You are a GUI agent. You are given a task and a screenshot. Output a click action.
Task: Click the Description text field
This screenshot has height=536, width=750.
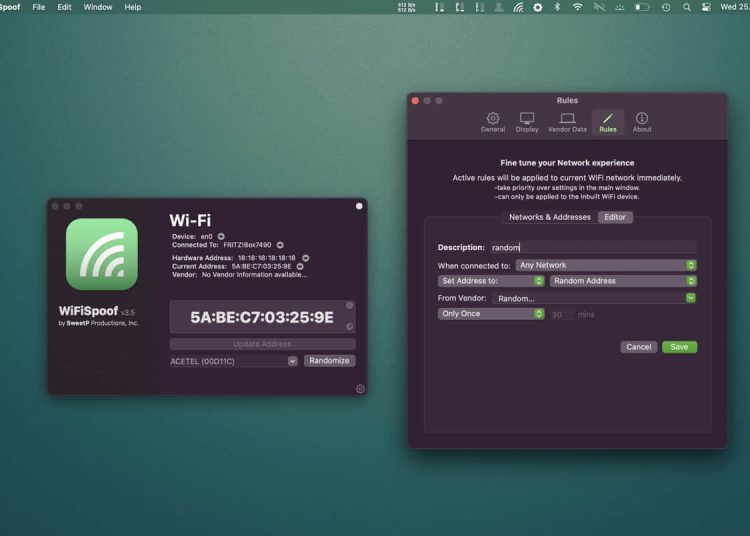pos(592,247)
